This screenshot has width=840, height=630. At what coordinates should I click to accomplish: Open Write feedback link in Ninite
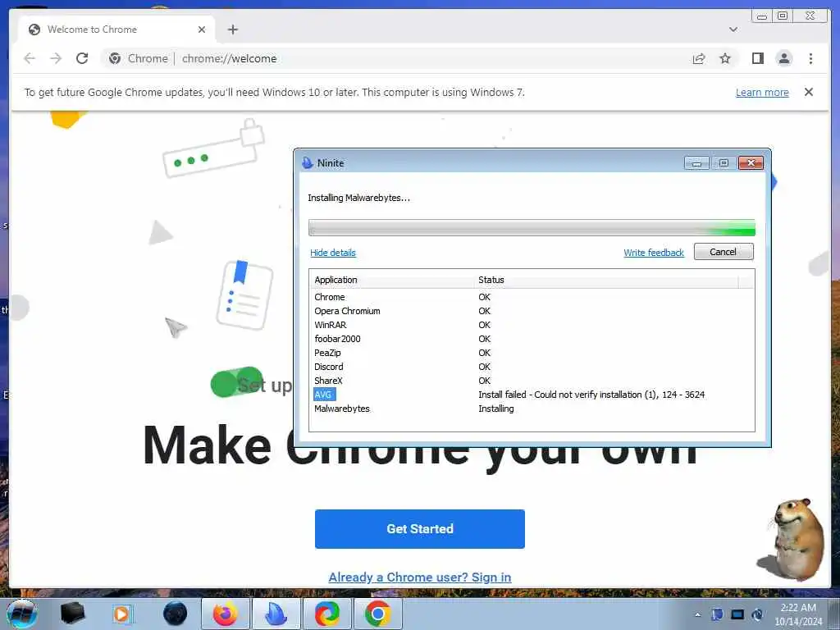tap(654, 253)
